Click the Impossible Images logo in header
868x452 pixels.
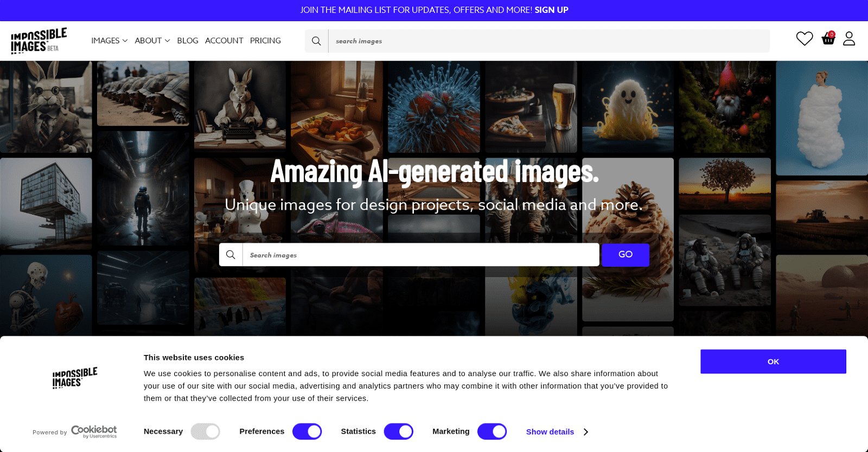pyautogui.click(x=39, y=41)
